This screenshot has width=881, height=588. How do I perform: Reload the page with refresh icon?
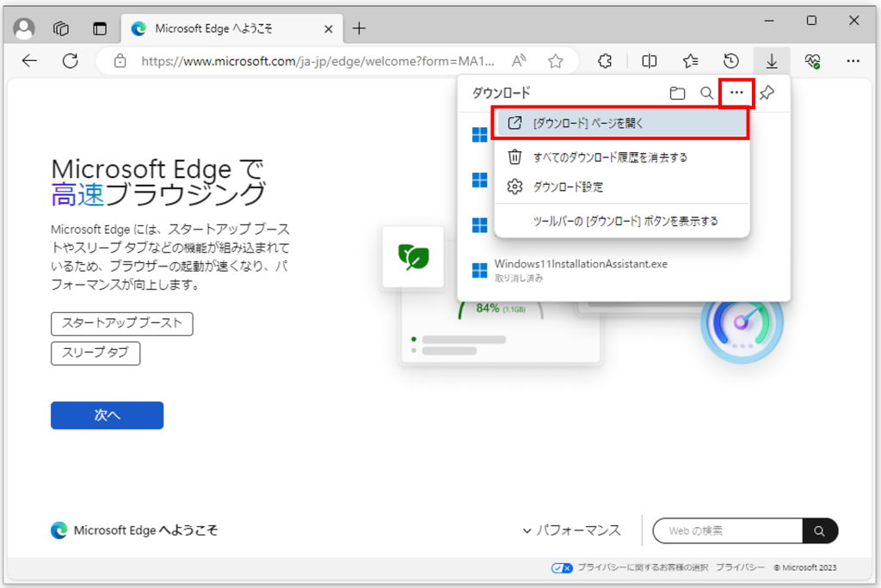71,61
